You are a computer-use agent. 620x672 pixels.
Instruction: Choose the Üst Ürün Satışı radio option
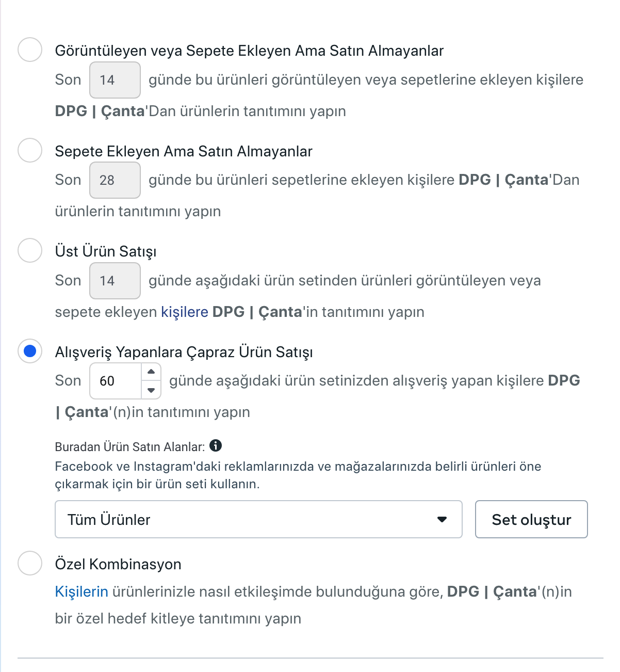point(30,250)
